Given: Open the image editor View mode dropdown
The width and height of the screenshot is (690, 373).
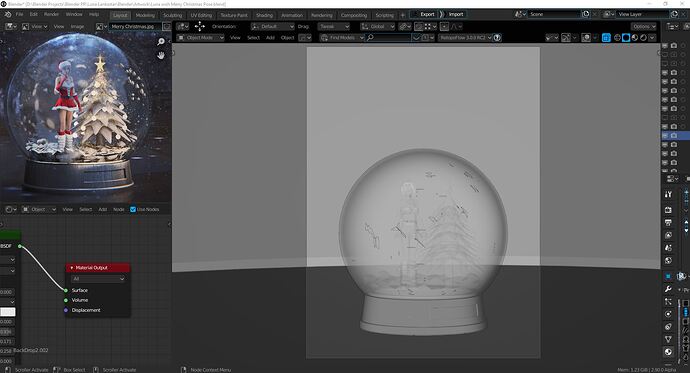Looking at the screenshot, I should pos(35,26).
